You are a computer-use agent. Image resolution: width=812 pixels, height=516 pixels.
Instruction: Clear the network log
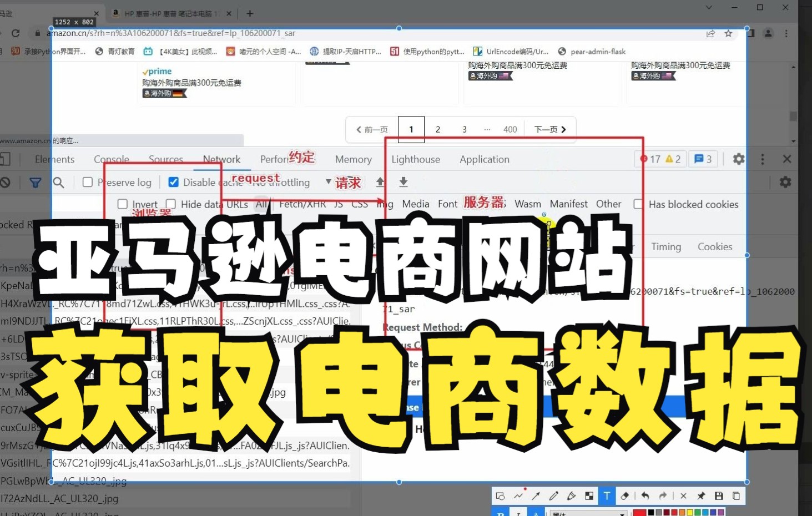6,182
